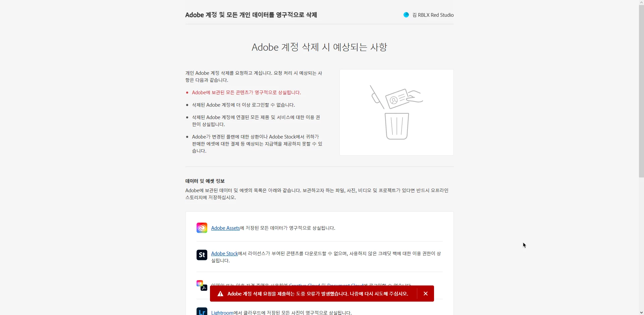644x315 pixels.
Task: Open the Adobe Assets link
Action: pyautogui.click(x=225, y=228)
